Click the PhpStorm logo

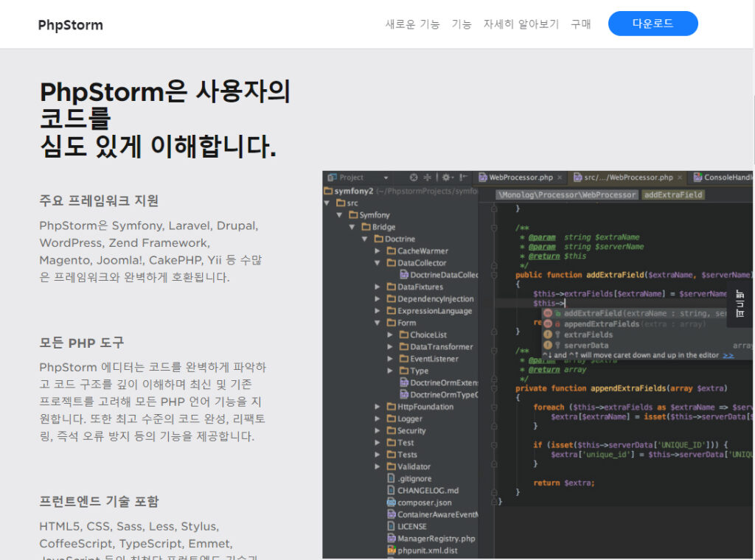71,25
